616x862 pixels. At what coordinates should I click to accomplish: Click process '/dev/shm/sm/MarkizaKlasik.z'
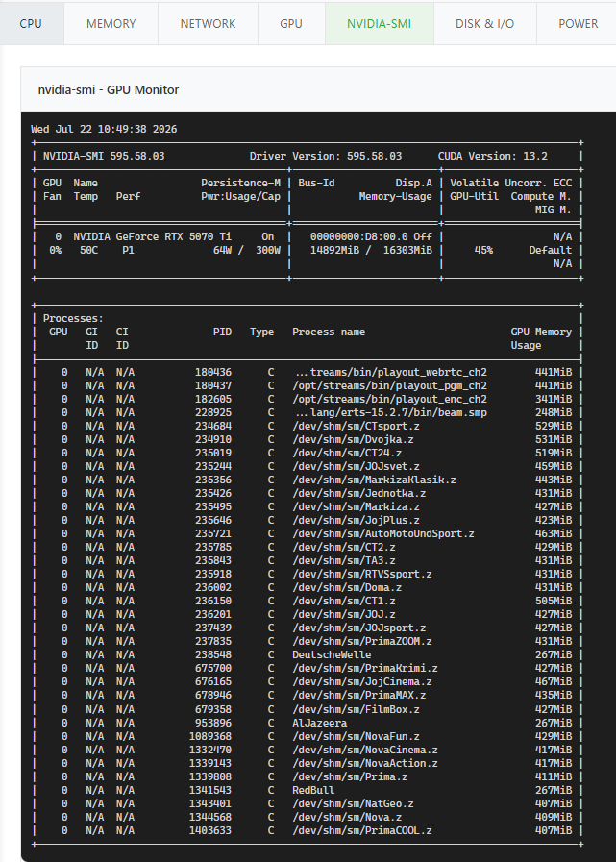click(374, 480)
